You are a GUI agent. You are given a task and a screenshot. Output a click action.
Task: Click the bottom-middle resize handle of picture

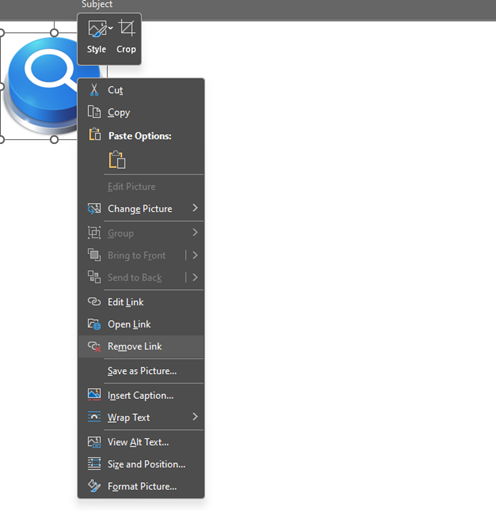click(x=54, y=140)
